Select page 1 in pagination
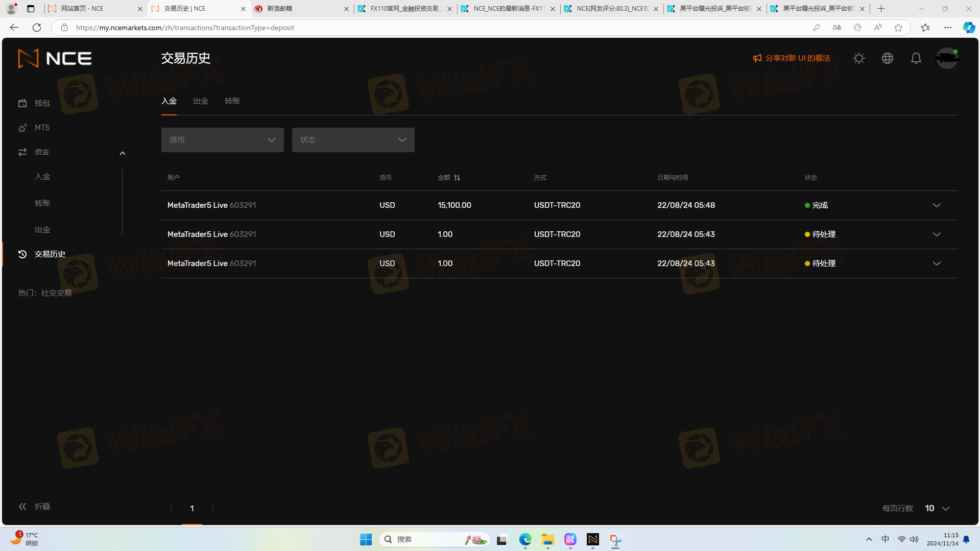 (192, 509)
